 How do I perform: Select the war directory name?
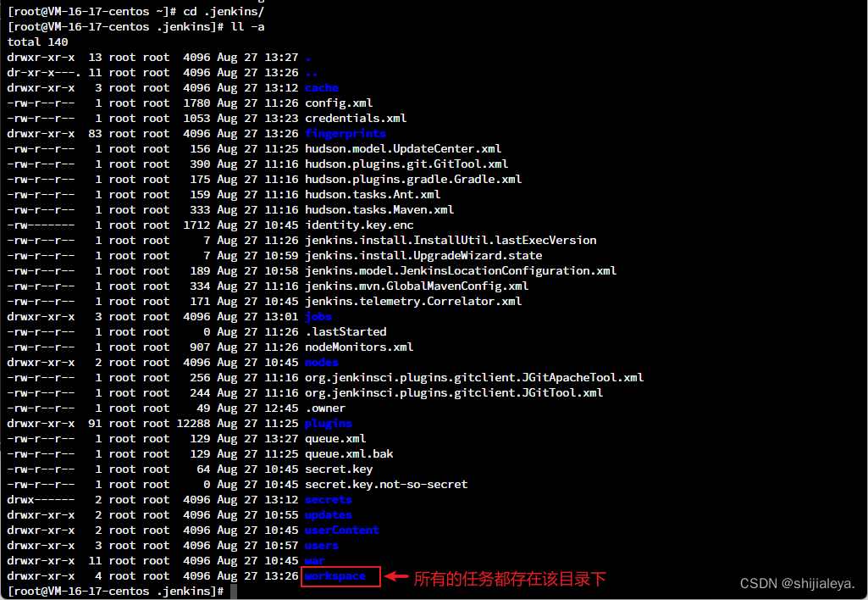coord(315,560)
